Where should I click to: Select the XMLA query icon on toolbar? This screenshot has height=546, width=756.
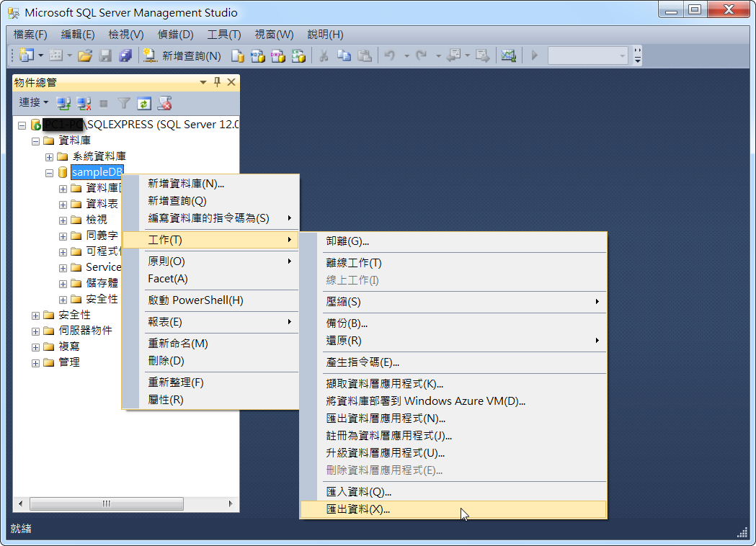pos(298,55)
